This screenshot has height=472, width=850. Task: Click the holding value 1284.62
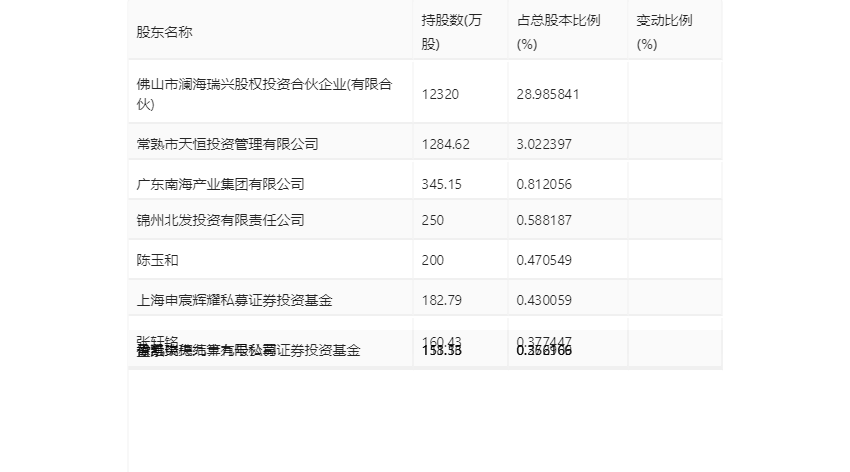[446, 144]
